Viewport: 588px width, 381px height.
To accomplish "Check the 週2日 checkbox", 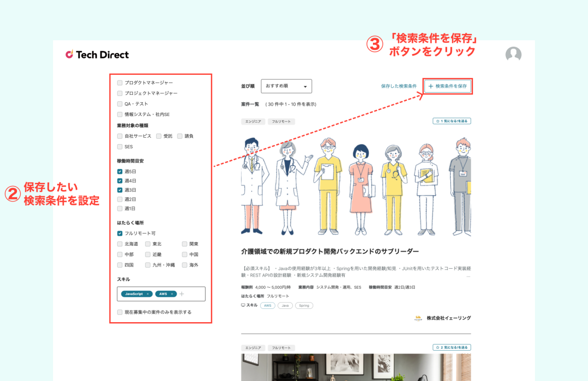I will coord(120,199).
